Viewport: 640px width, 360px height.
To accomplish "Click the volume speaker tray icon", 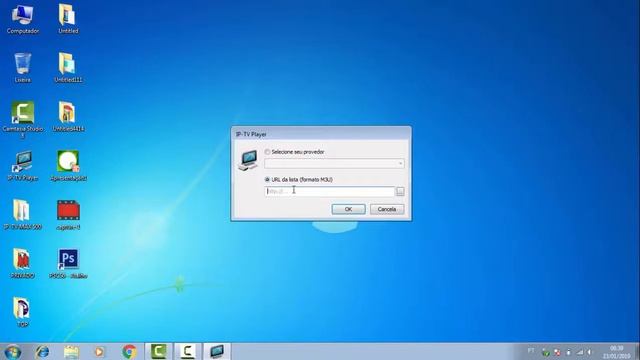I will click(589, 352).
